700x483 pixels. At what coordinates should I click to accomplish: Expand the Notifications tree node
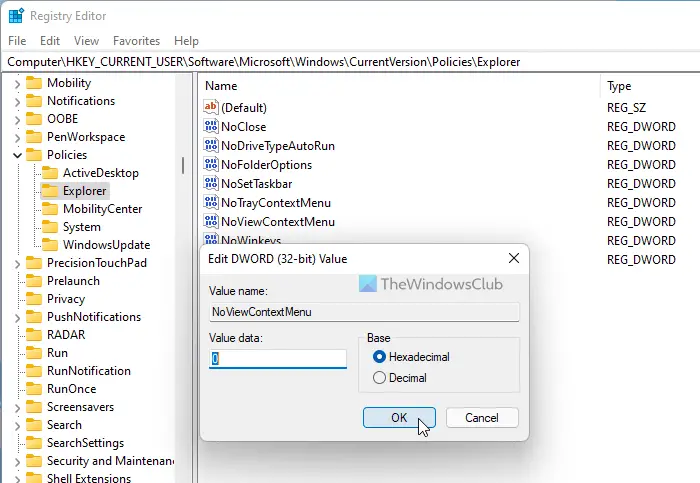pos(17,102)
